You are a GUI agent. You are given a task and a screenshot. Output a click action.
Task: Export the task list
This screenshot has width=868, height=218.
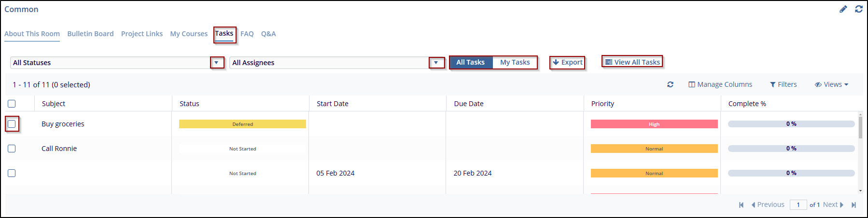[567, 62]
